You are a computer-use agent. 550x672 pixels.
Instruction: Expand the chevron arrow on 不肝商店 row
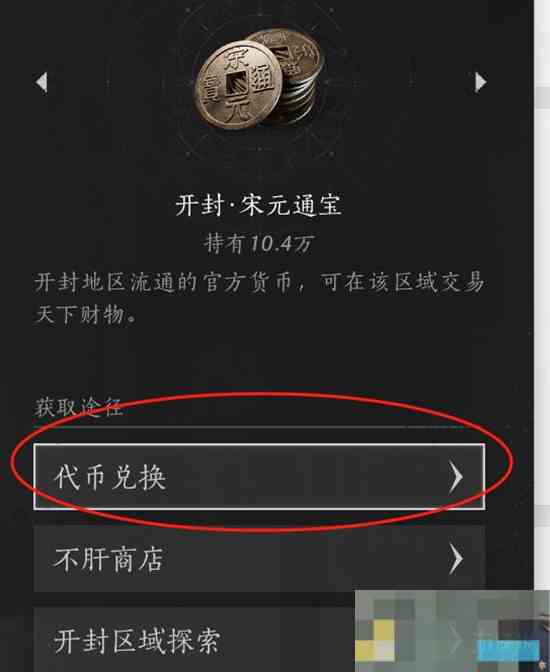coord(456,559)
